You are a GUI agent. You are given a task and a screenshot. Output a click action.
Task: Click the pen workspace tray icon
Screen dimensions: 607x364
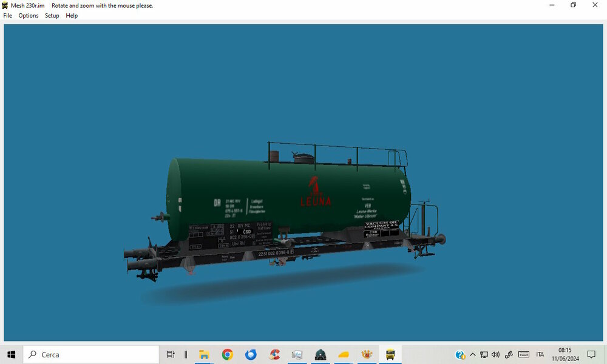[x=509, y=354]
